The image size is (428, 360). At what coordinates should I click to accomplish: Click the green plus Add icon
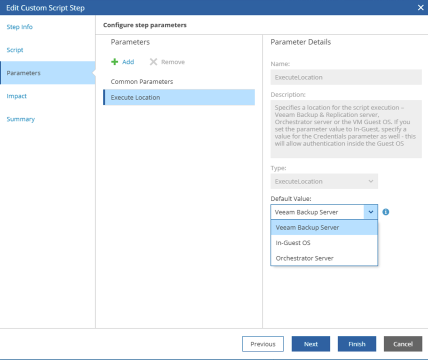[115, 62]
